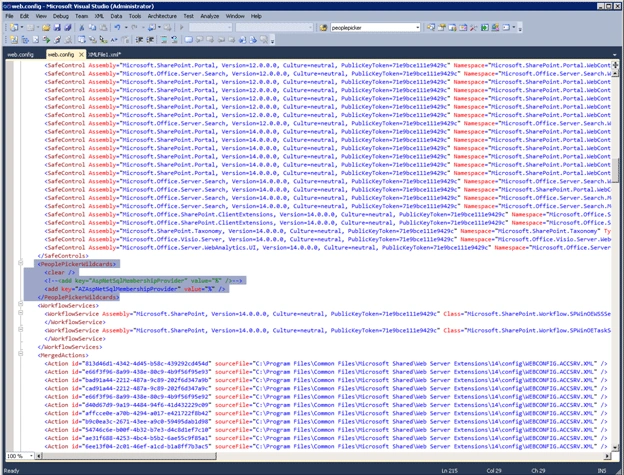Click the Clear Bookmarks icon
This screenshot has height=475, width=624.
click(264, 39)
